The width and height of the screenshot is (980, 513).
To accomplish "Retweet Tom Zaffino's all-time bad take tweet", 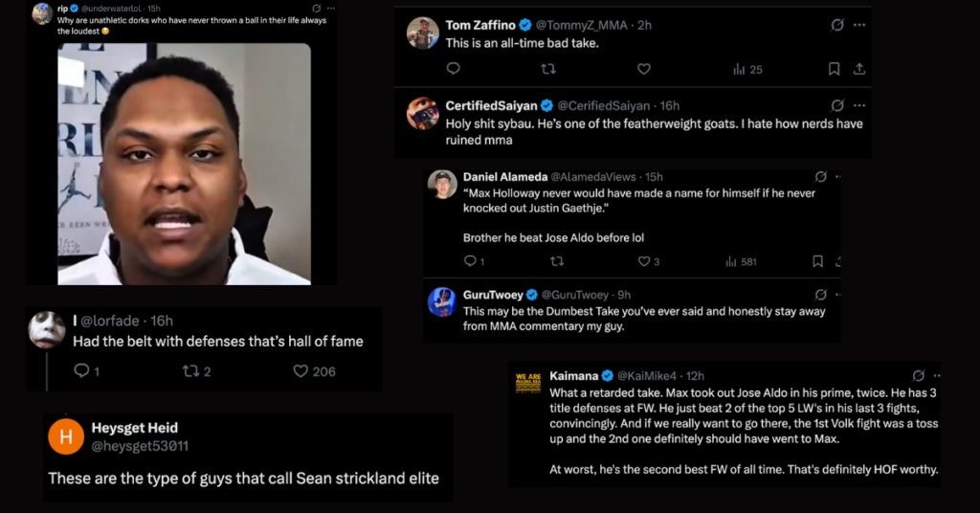I will [x=548, y=69].
